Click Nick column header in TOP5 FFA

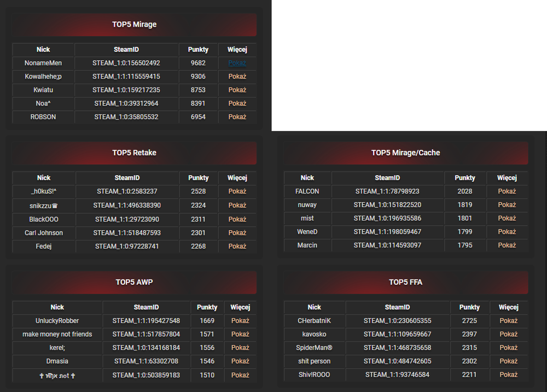tap(315, 307)
